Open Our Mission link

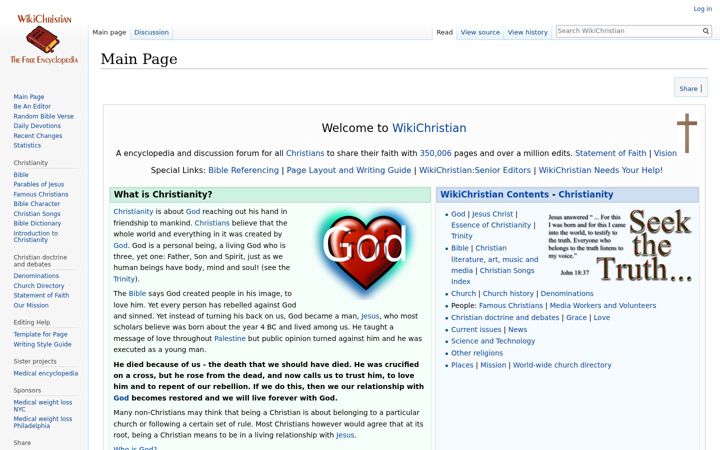[31, 305]
